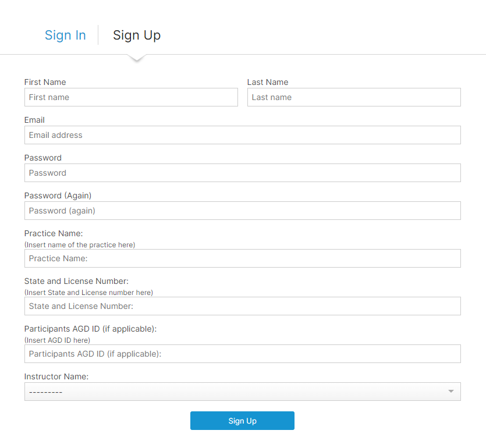The height and width of the screenshot is (448, 486).
Task: Click the "Password (Again)" label text
Action: (58, 195)
